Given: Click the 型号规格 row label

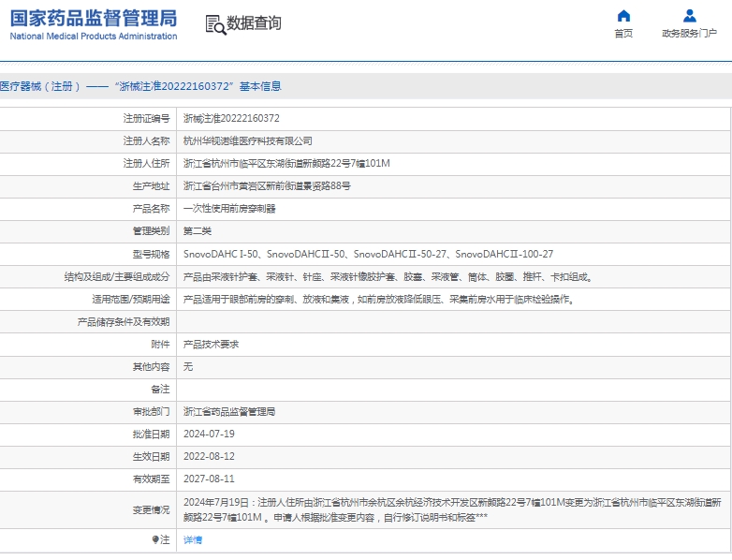Looking at the screenshot, I should coord(152,254).
